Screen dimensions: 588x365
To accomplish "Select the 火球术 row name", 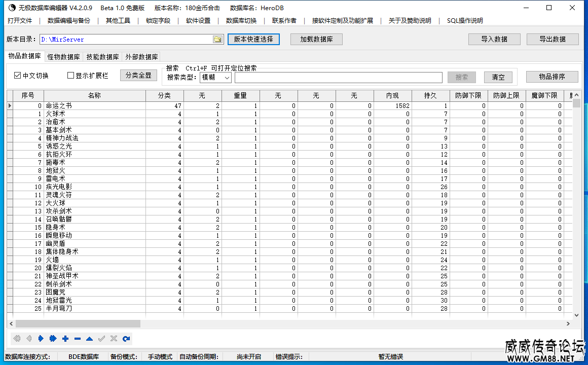I will point(55,114).
